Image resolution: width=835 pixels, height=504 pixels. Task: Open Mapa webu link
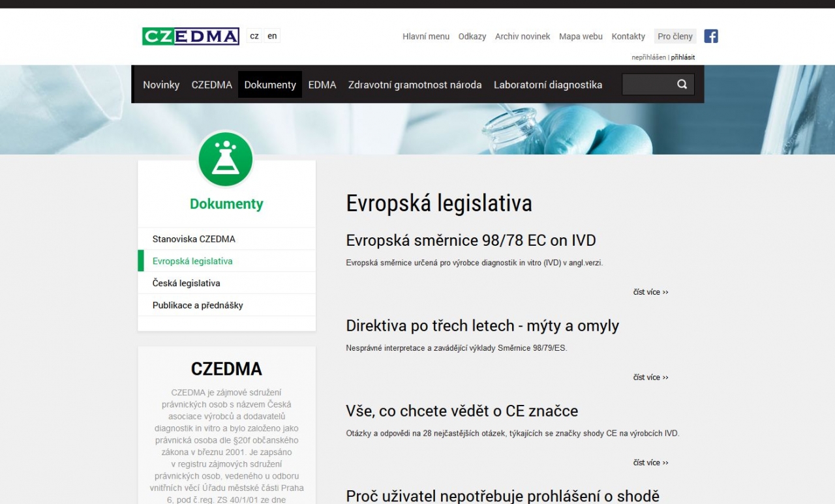click(x=581, y=37)
